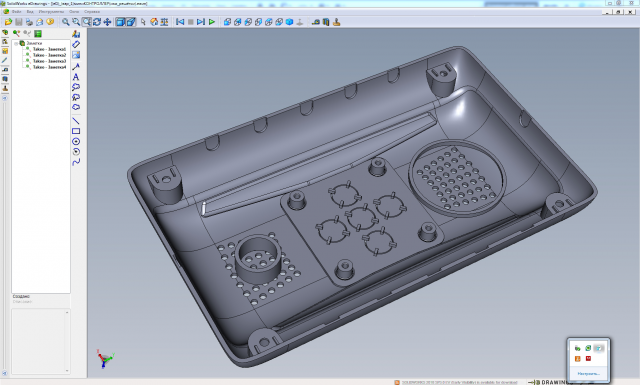This screenshot has height=385, width=640.
Task: Select the Заметки root tree item
Action: 34,43
